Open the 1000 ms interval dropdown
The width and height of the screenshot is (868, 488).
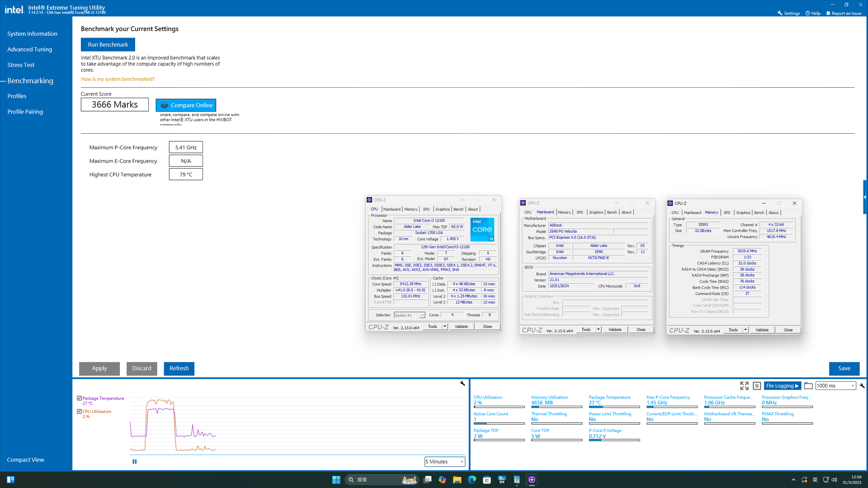tap(835, 386)
